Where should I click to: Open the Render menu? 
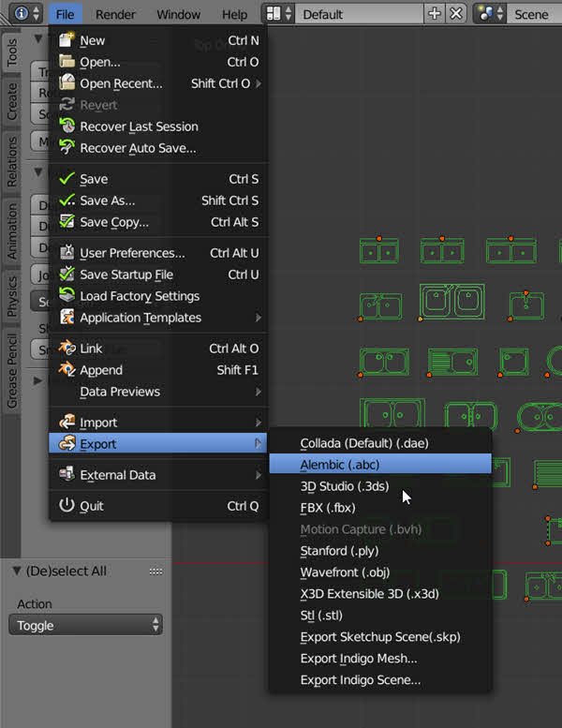(115, 14)
